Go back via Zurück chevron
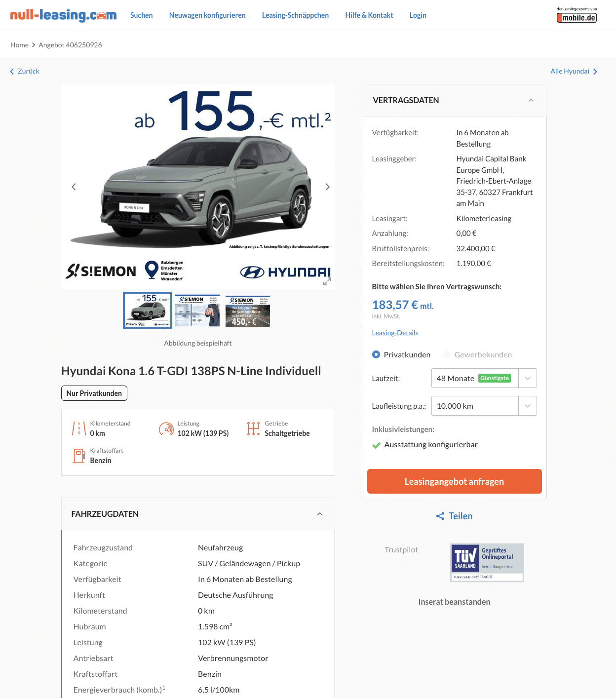Image resolution: width=616 pixels, height=698 pixels. (12, 72)
